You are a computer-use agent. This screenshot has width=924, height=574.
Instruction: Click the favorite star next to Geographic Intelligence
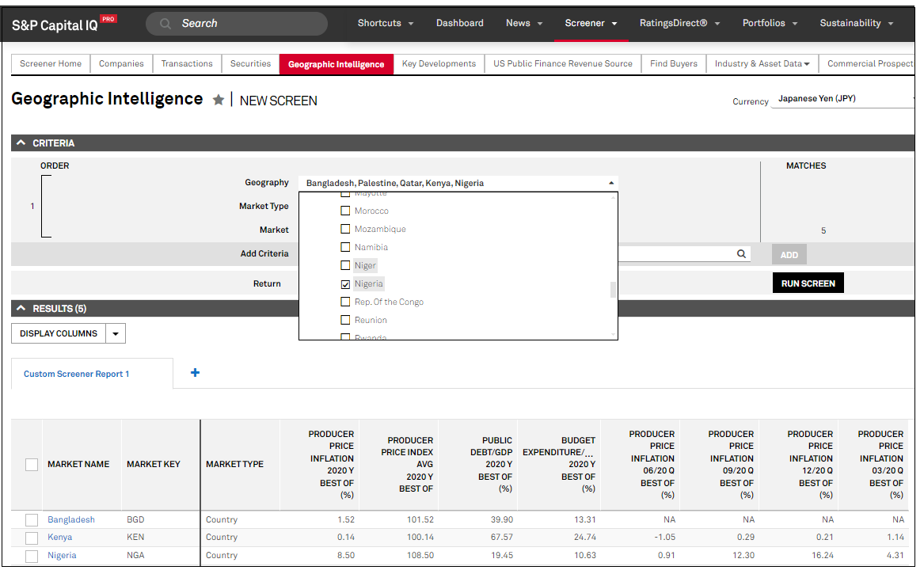[219, 101]
